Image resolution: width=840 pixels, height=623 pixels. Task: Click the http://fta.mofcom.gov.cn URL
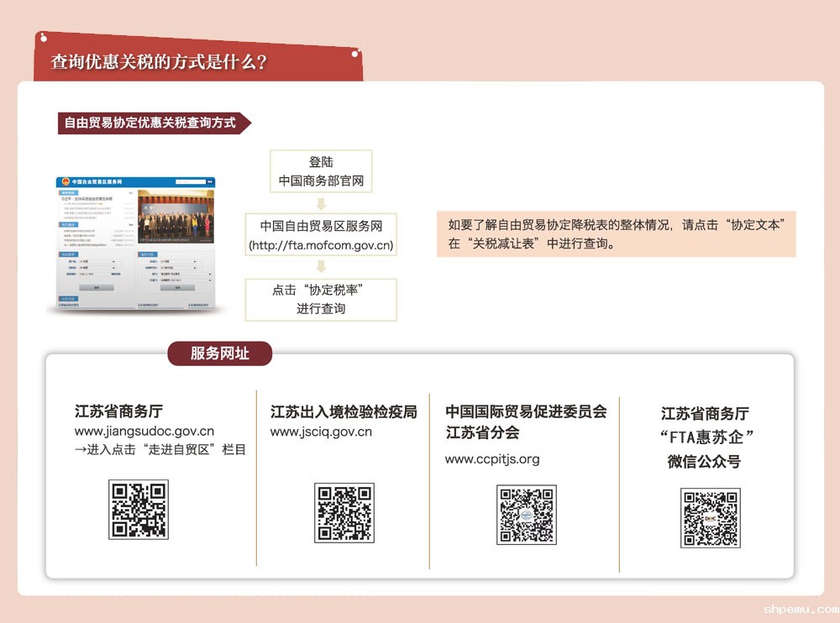(321, 245)
